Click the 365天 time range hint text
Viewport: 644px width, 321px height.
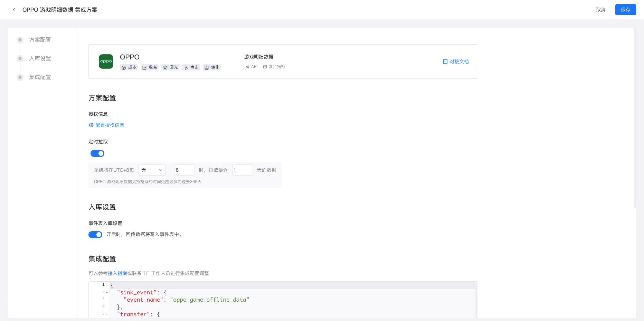[148, 182]
